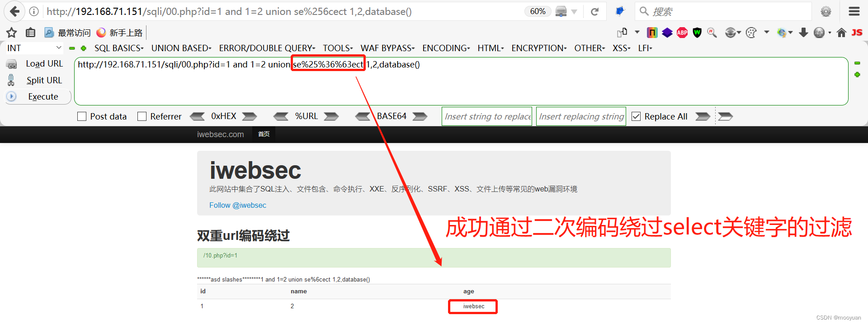The image size is (868, 325).
Task: Click the purple stacked layers extension icon
Action: click(x=667, y=33)
